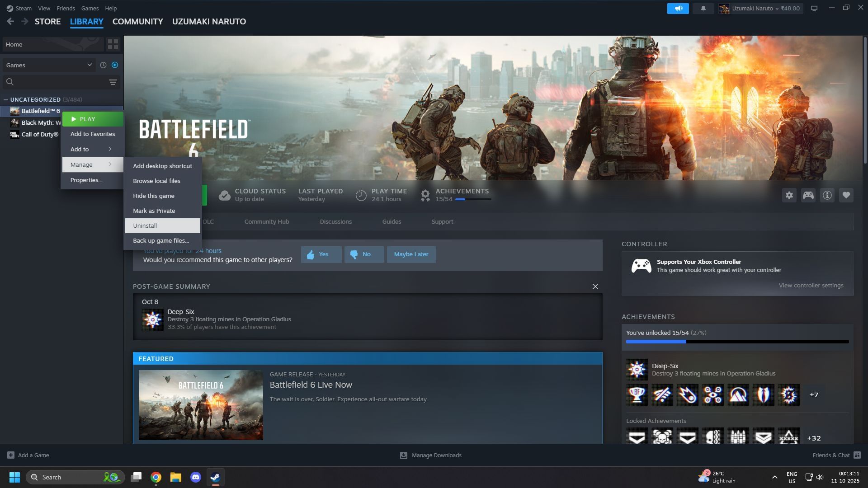Open advanced filter options icon
868x488 pixels.
[113, 82]
